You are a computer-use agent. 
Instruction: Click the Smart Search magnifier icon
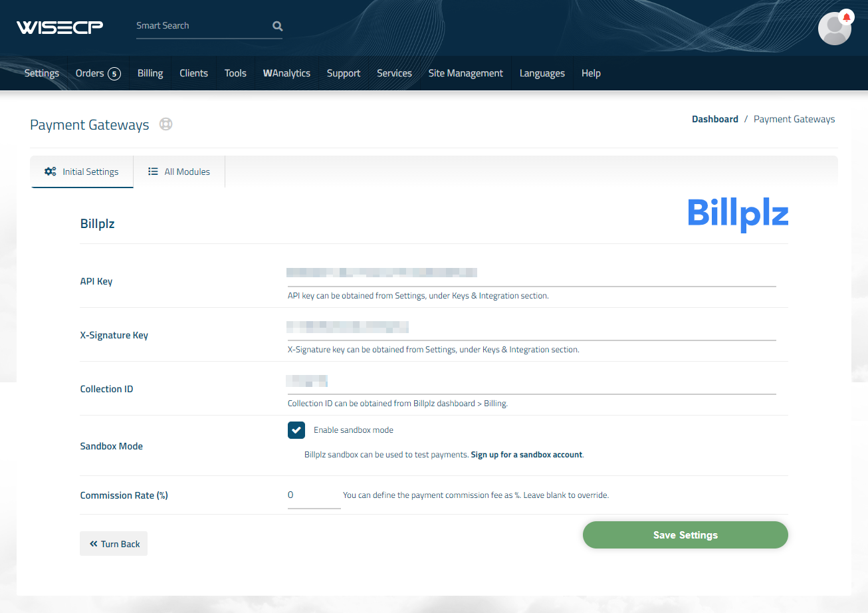click(x=278, y=26)
